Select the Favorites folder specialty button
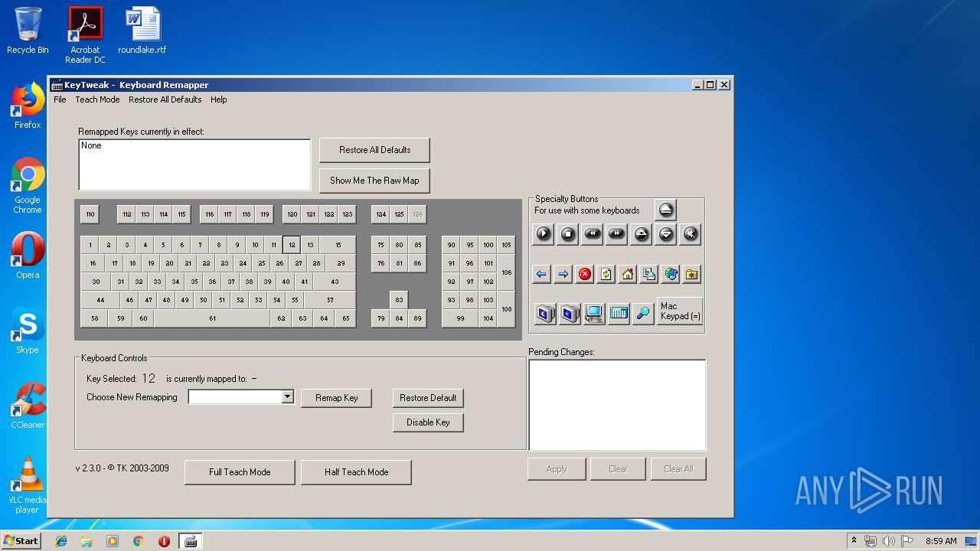 (692, 274)
